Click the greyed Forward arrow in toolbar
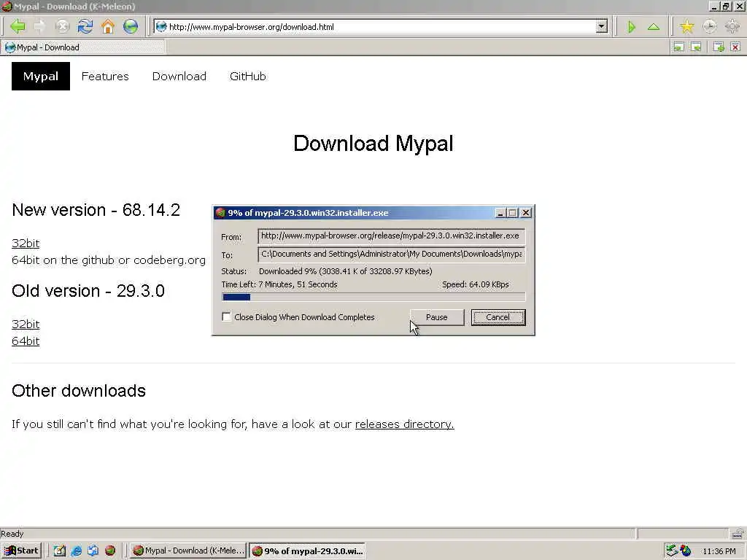747x560 pixels. click(x=39, y=26)
